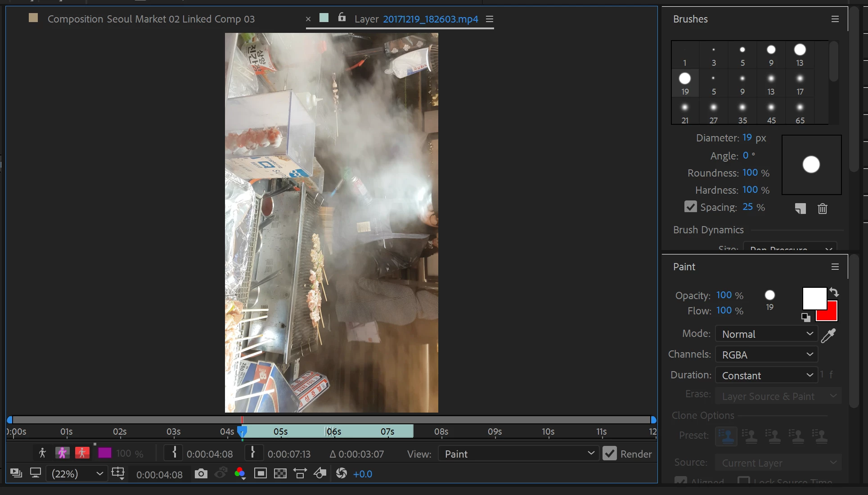
Task: Open the magnification 22% dropdown
Action: coord(77,474)
